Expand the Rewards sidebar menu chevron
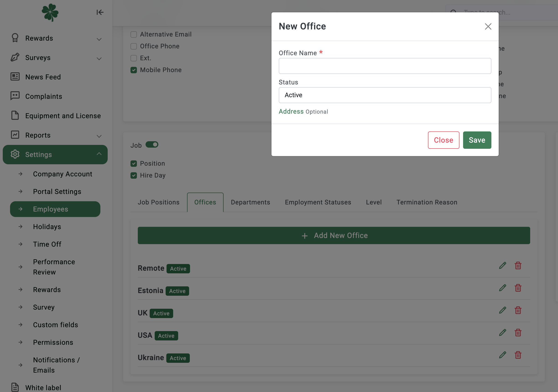This screenshot has height=392, width=558. [99, 39]
